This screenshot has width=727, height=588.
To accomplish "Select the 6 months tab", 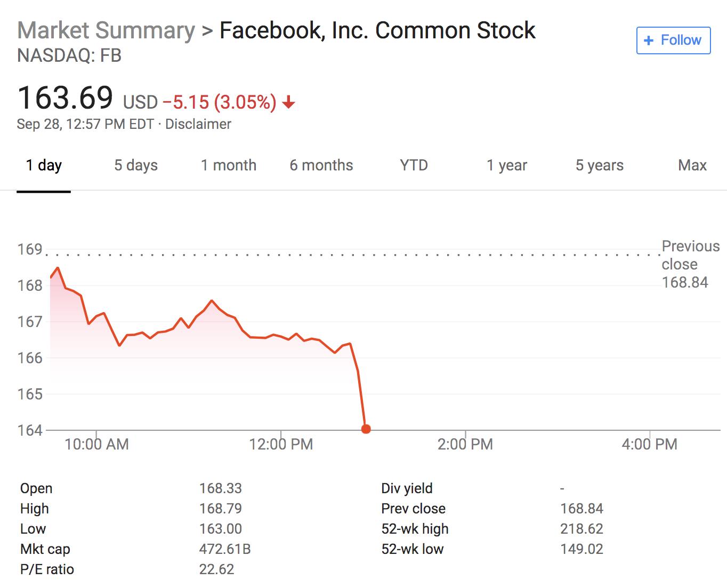I will coord(321,165).
